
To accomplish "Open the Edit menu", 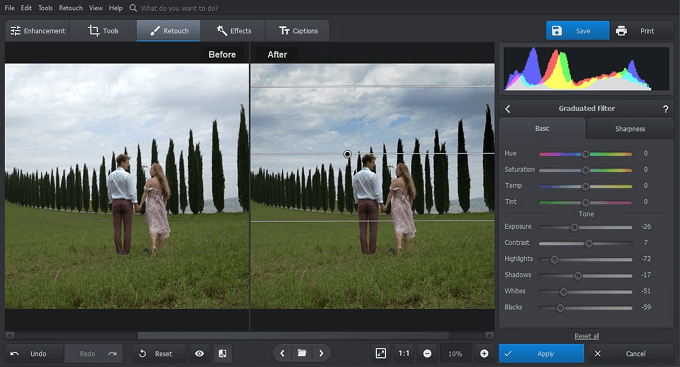I will pos(26,8).
